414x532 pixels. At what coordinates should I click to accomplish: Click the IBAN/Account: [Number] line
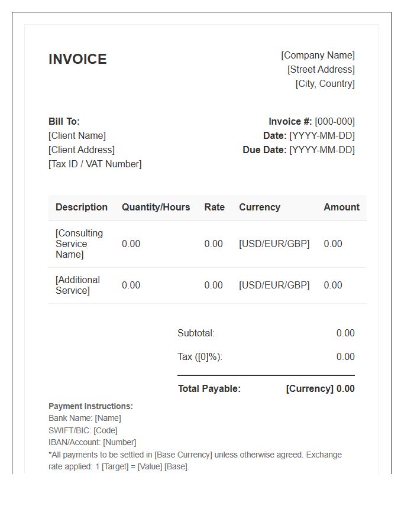tap(92, 443)
